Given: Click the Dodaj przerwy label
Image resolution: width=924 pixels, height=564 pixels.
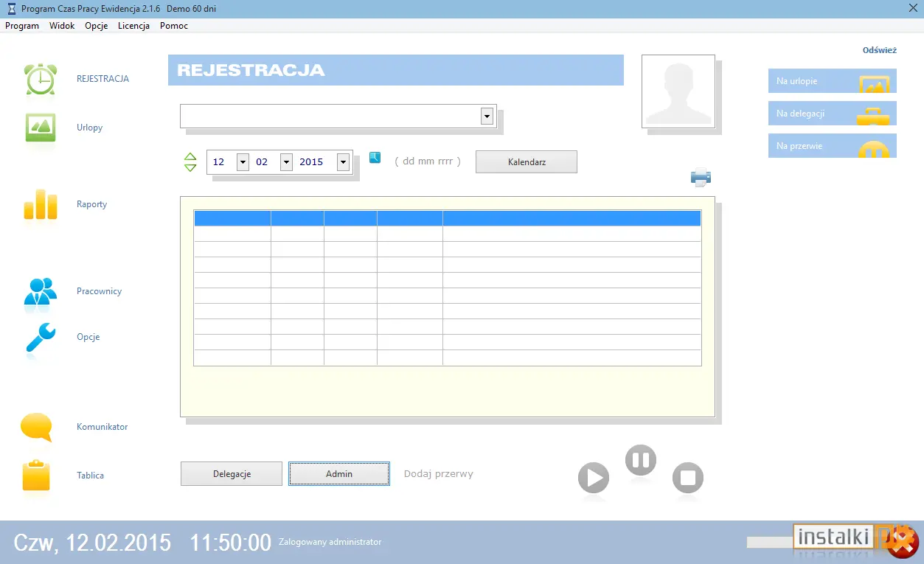Looking at the screenshot, I should click(439, 474).
